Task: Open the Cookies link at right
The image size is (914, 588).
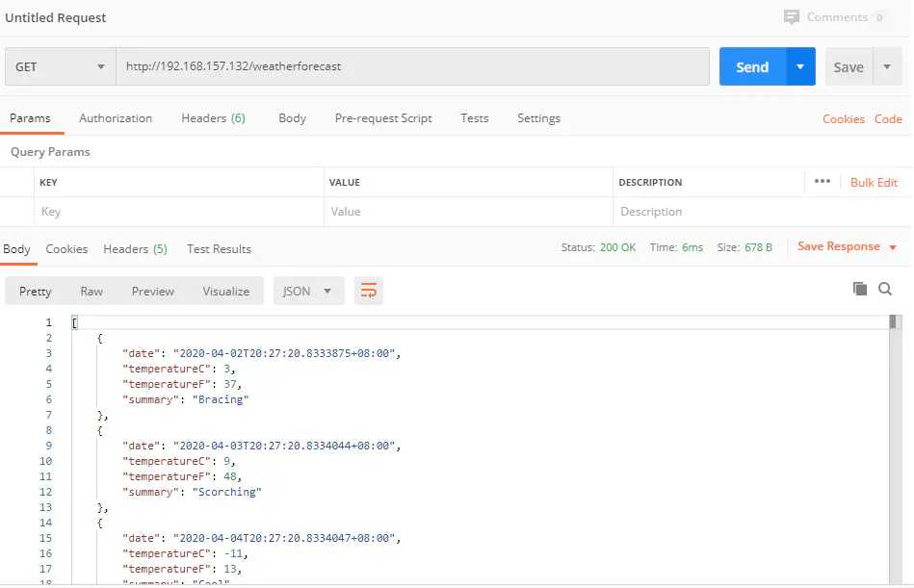Action: tap(844, 118)
